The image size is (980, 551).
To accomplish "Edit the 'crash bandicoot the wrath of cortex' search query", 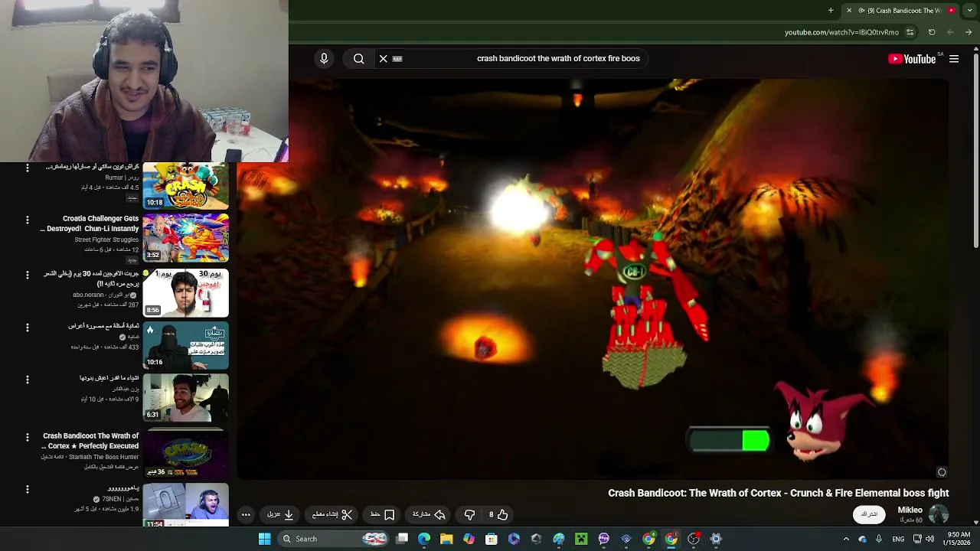I will 558,58.
